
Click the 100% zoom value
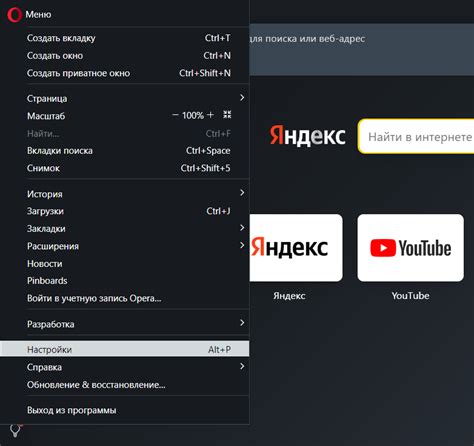193,115
